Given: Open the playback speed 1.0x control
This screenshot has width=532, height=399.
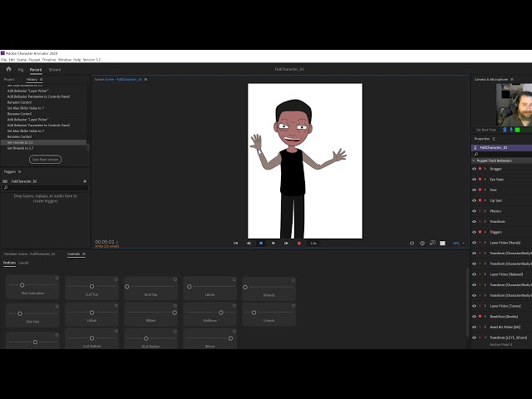Looking at the screenshot, I should [313, 244].
